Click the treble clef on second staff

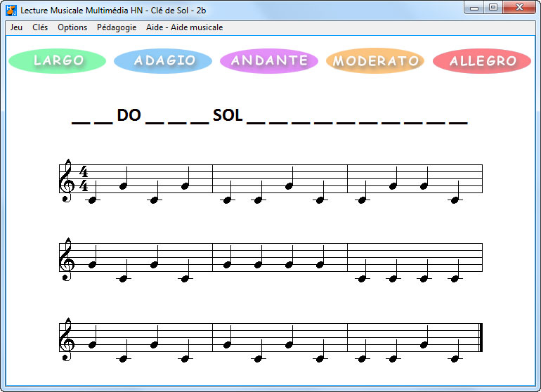tap(67, 259)
